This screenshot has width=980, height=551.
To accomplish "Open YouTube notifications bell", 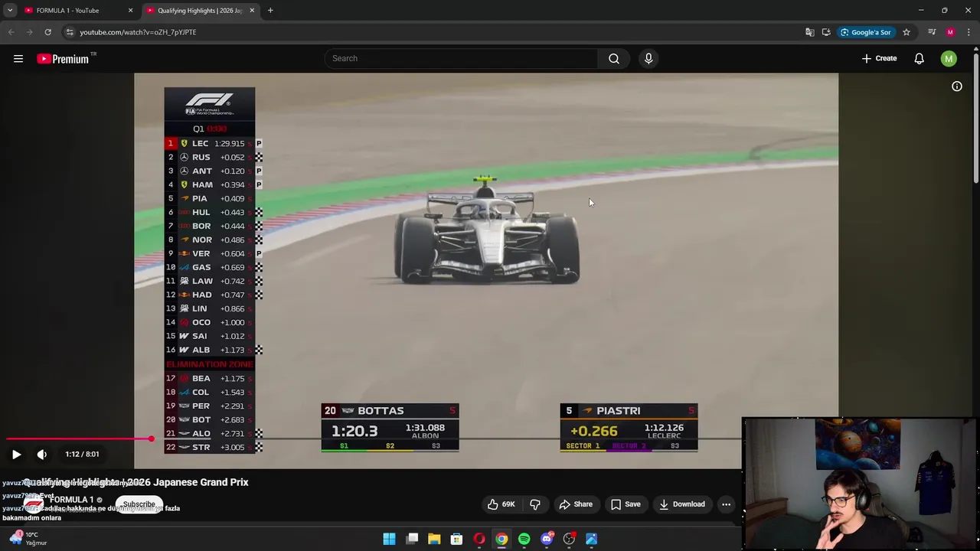I will [920, 58].
